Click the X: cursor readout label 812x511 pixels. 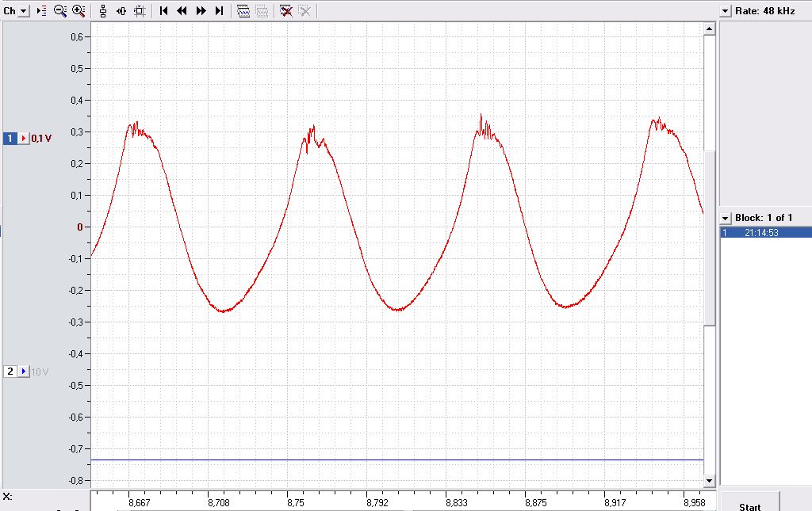tap(7, 497)
